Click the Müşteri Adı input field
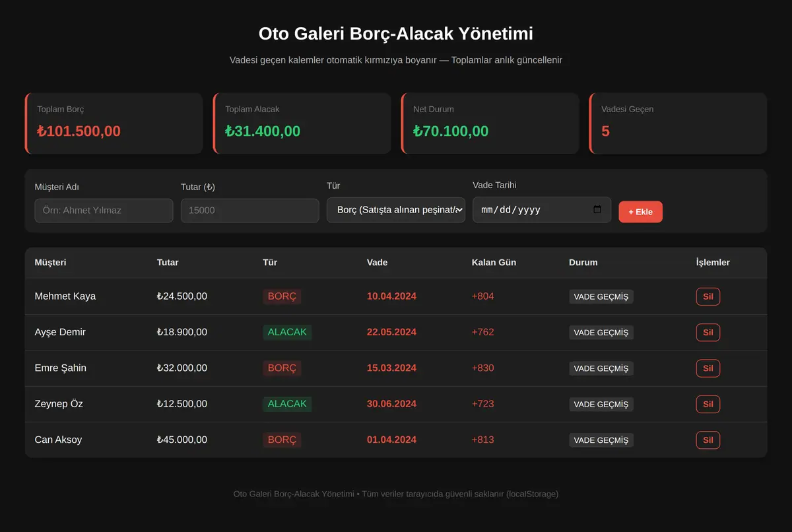Image resolution: width=792 pixels, height=532 pixels. pos(104,211)
